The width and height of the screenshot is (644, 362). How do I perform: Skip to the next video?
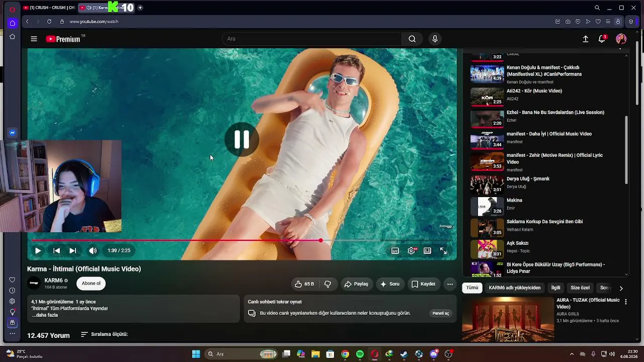[x=73, y=250]
